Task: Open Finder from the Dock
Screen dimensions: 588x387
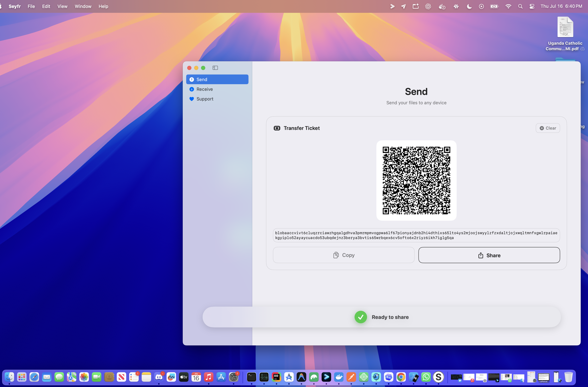Action: coord(9,377)
